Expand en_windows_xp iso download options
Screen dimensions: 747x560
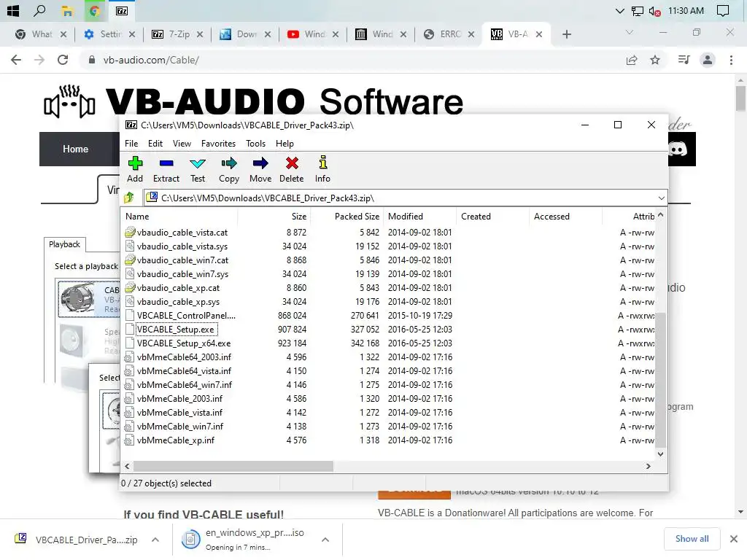325,540
